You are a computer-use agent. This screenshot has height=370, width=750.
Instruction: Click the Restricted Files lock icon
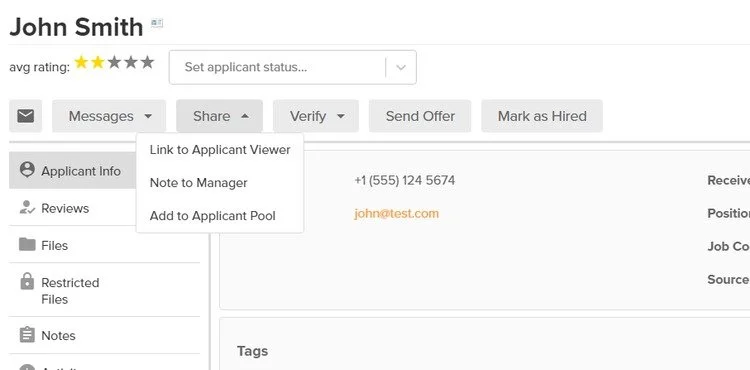tap(27, 282)
